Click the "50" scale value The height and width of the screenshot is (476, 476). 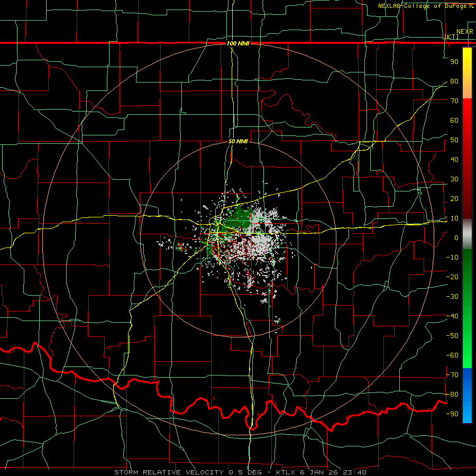pos(454,140)
